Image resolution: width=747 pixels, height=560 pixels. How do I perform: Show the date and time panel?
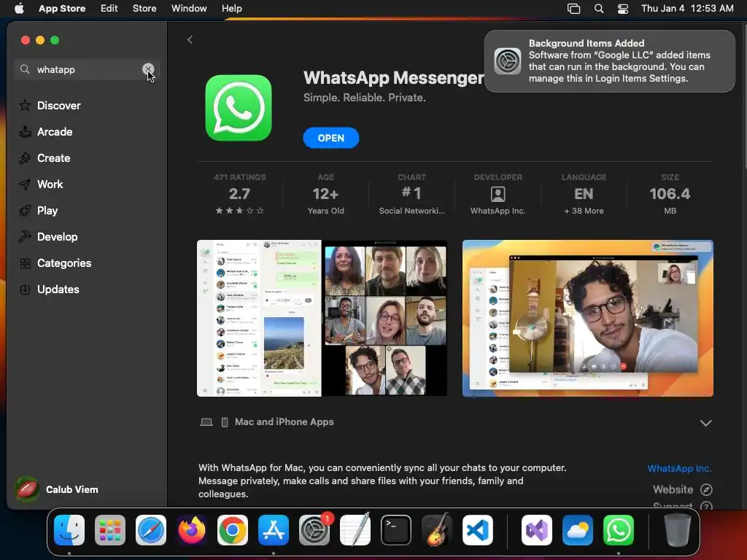pyautogui.click(x=687, y=9)
